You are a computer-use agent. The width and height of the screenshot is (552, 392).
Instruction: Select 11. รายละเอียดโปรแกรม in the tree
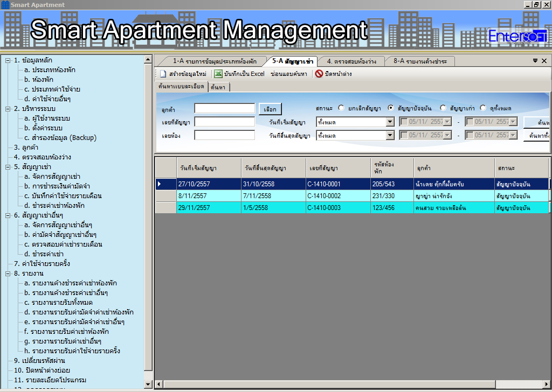[x=50, y=380]
